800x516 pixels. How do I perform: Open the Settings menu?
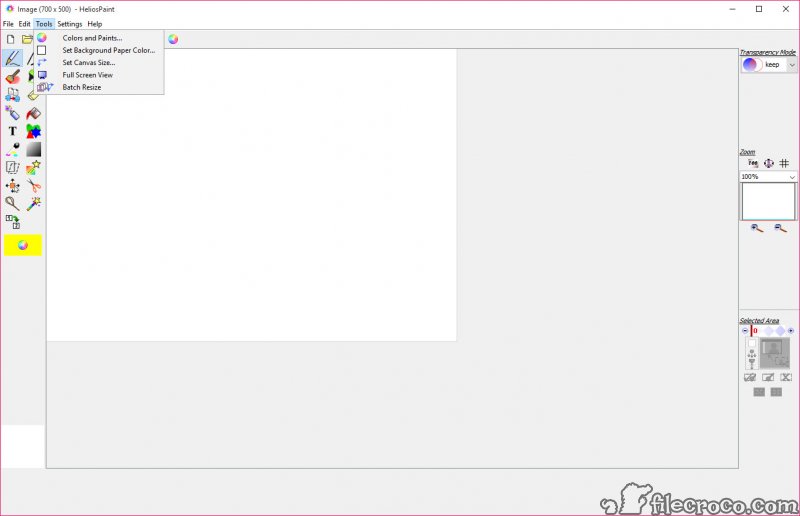(x=70, y=24)
